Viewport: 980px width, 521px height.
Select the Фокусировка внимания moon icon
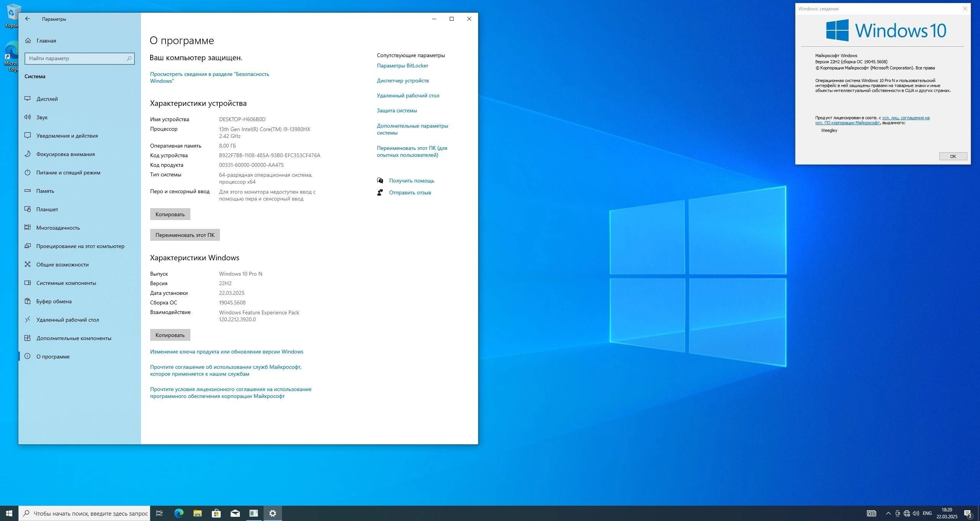point(28,154)
